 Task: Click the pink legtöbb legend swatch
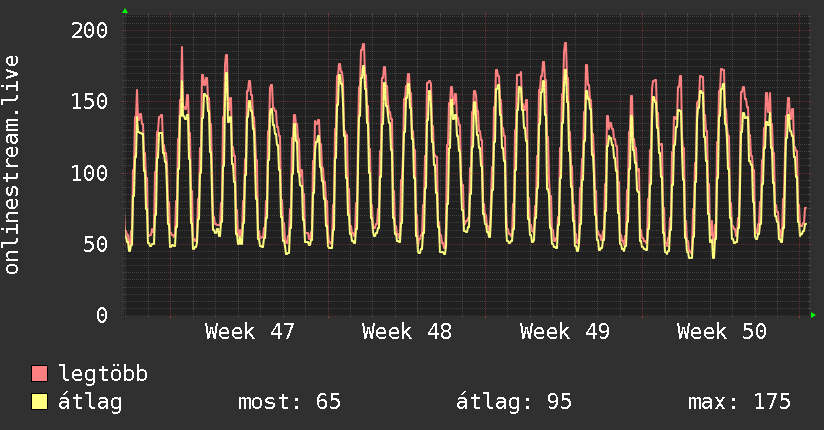tap(39, 373)
